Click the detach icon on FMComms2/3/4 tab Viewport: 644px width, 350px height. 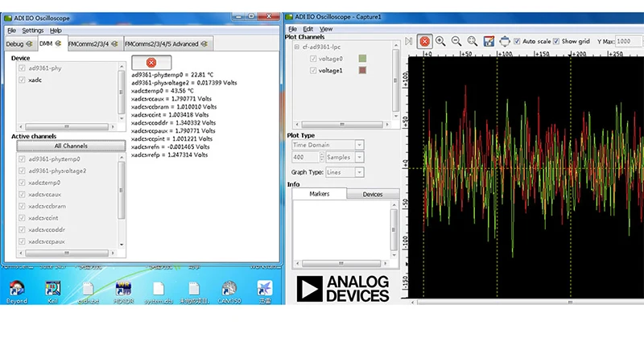[x=114, y=44]
